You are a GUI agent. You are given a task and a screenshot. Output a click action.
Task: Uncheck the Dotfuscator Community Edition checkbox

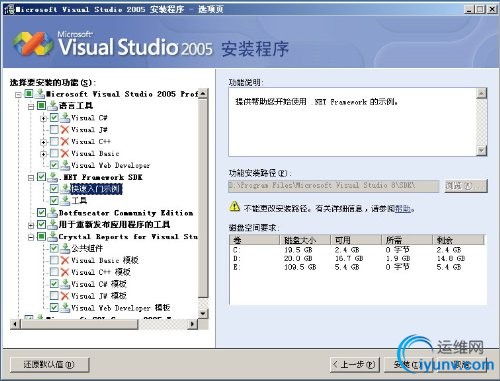(42, 212)
